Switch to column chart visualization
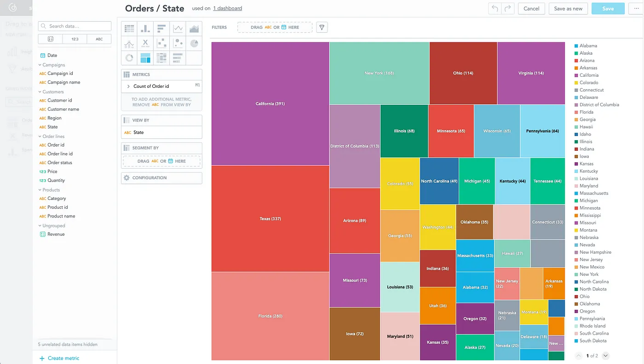Screen dimensions: 644x364 click(x=145, y=28)
